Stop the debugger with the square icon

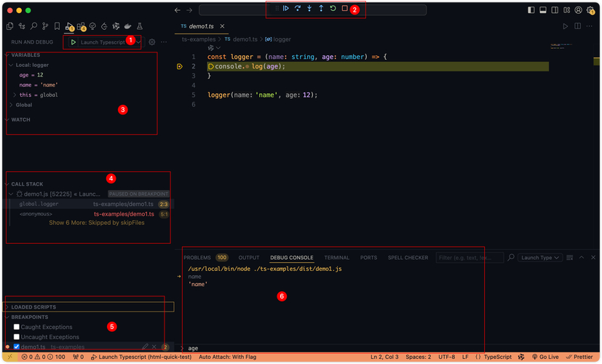344,9
